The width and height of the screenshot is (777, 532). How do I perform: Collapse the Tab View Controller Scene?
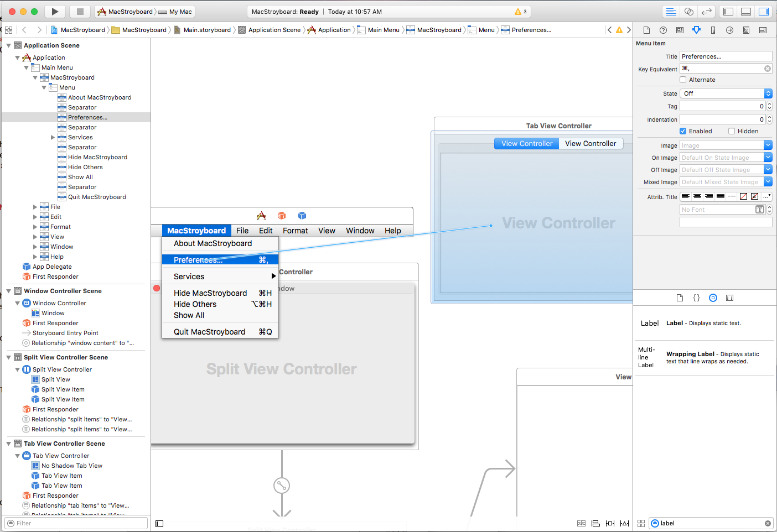[x=8, y=444]
